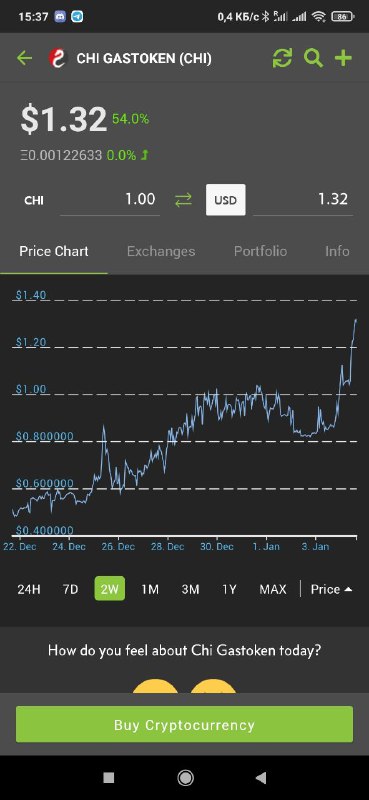This screenshot has height=800, width=369.
Task: Select the 7D time range
Action: [x=70, y=589]
